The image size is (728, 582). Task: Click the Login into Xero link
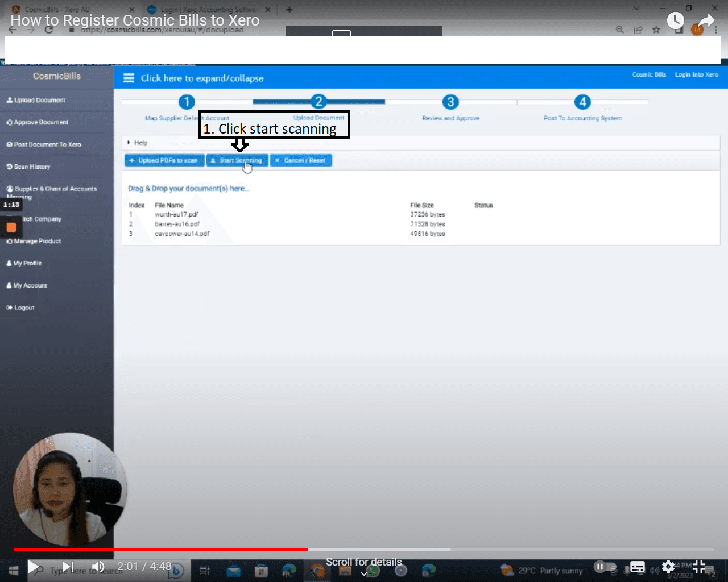(x=697, y=74)
